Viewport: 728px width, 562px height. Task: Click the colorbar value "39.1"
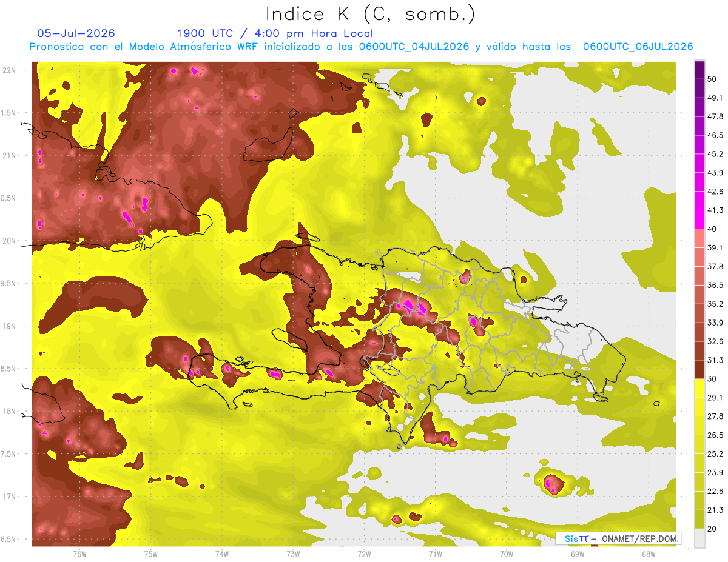pyautogui.click(x=715, y=247)
